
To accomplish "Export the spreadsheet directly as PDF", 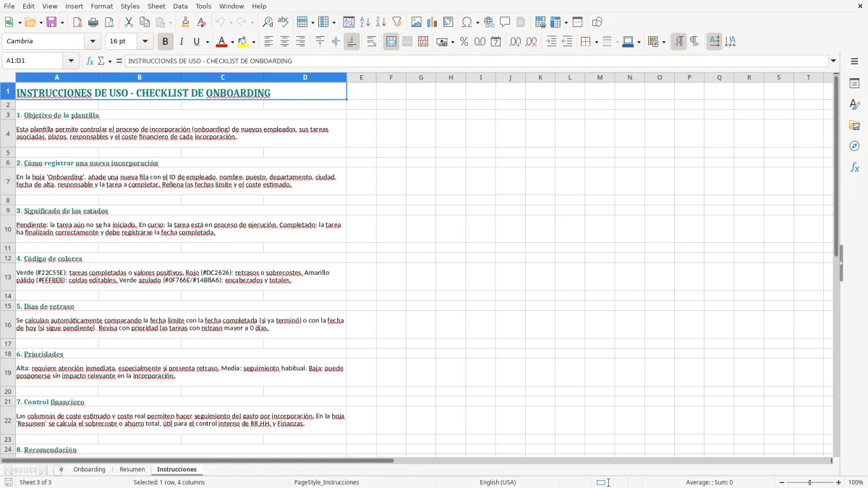I will (77, 22).
